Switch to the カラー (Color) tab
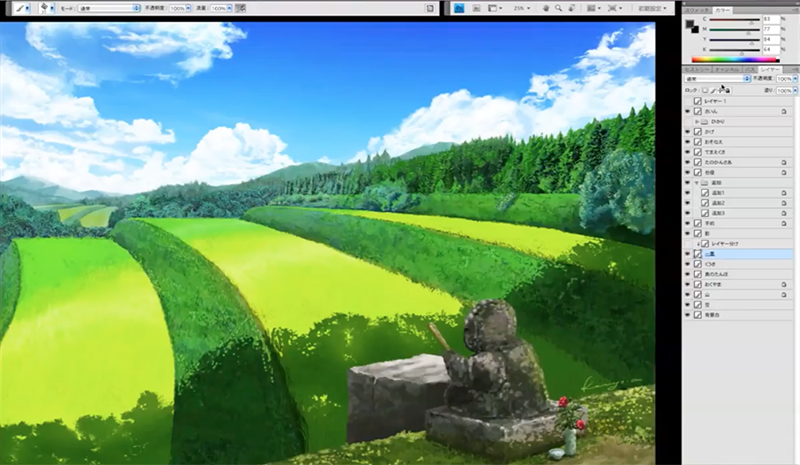This screenshot has height=465, width=800. [x=722, y=10]
